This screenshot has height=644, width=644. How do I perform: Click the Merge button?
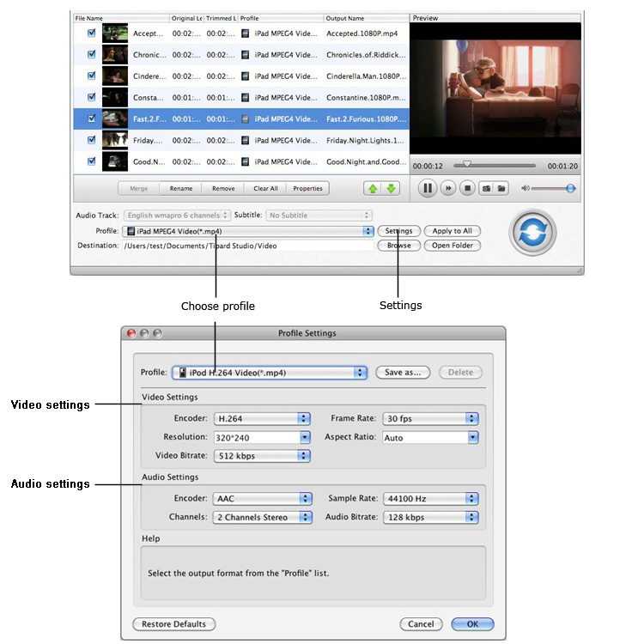139,189
